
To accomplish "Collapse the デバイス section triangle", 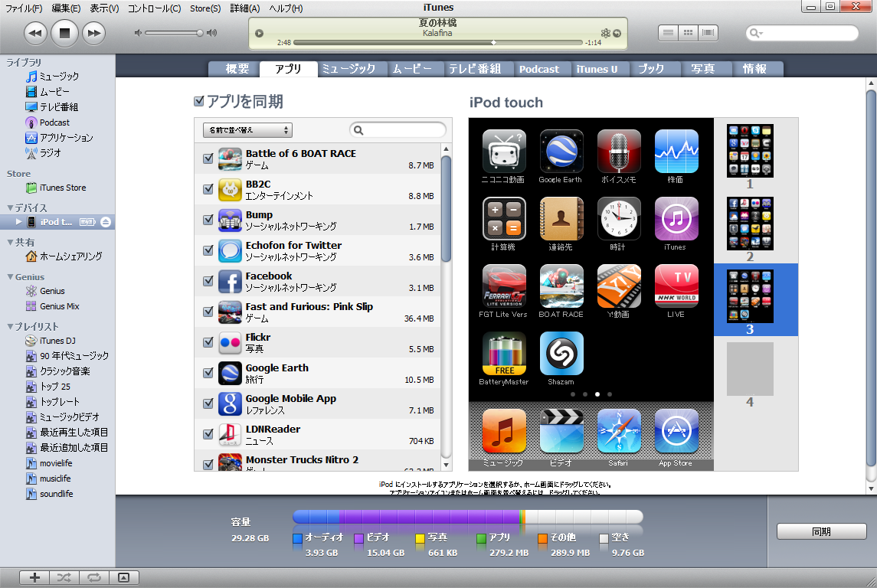I will point(9,207).
